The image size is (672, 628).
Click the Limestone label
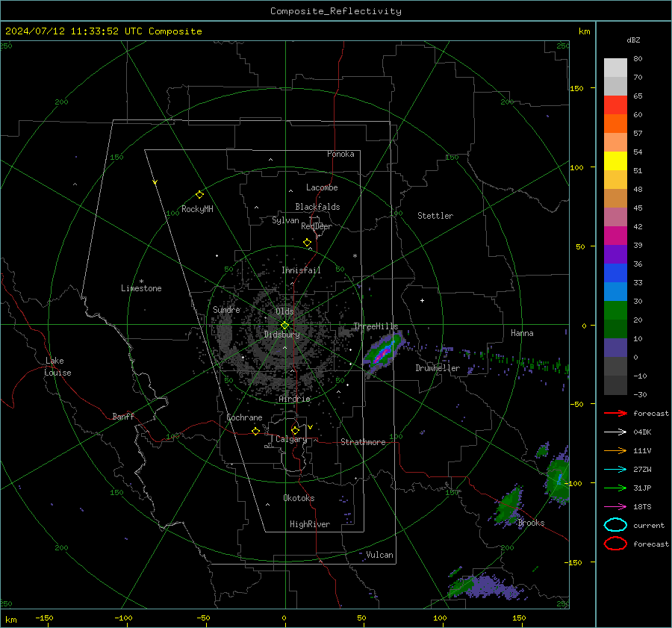tap(141, 288)
